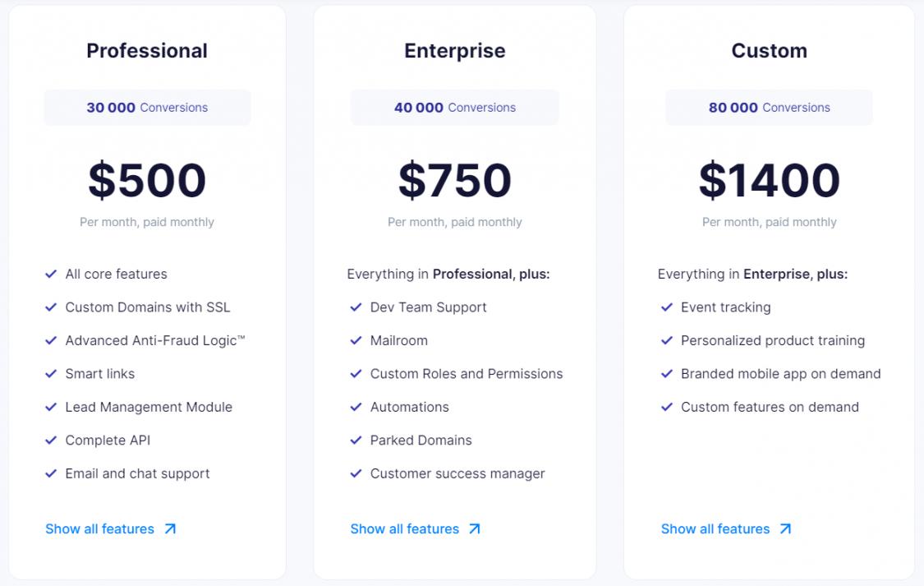Select the 30 000 Conversions badge
Viewport: 924px width, 586px height.
pyautogui.click(x=147, y=108)
